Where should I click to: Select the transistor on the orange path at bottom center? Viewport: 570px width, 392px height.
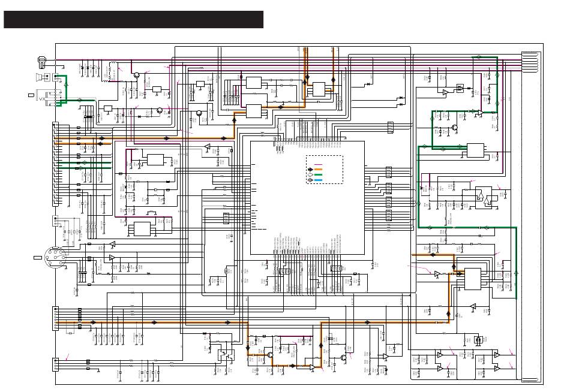[x=270, y=355]
